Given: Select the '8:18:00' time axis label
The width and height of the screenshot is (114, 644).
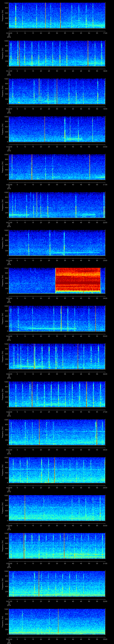Looking at the screenshot, I should coord(9,109).
